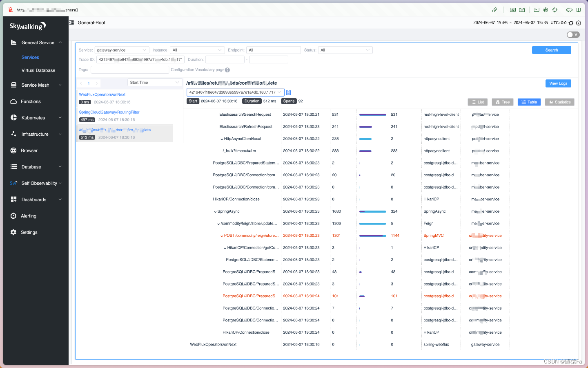Click the sidebar collapse icon beside General-Root
The height and width of the screenshot is (368, 588).
click(x=72, y=22)
